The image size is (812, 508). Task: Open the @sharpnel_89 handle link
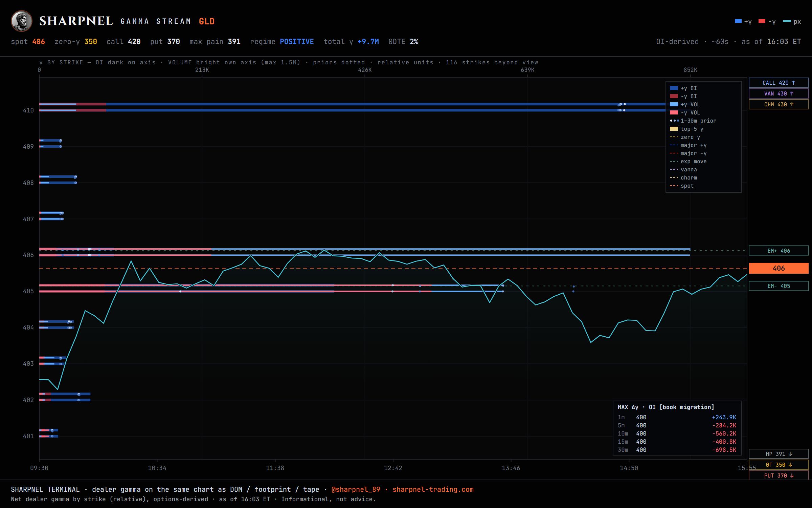coord(356,489)
